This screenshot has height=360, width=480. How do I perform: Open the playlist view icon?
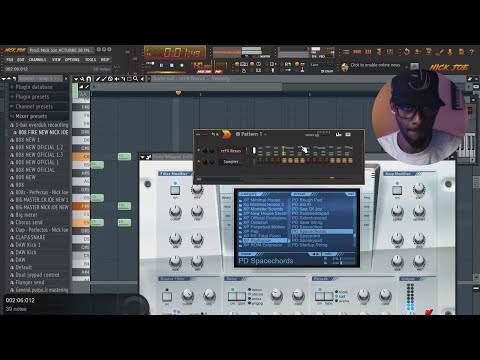(346, 52)
